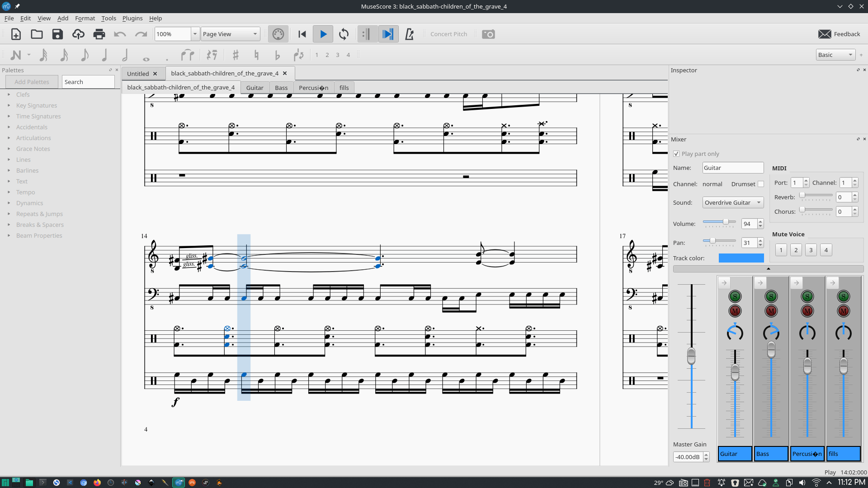Toggle MIDI input icon
868x488 pixels.
[x=278, y=34]
